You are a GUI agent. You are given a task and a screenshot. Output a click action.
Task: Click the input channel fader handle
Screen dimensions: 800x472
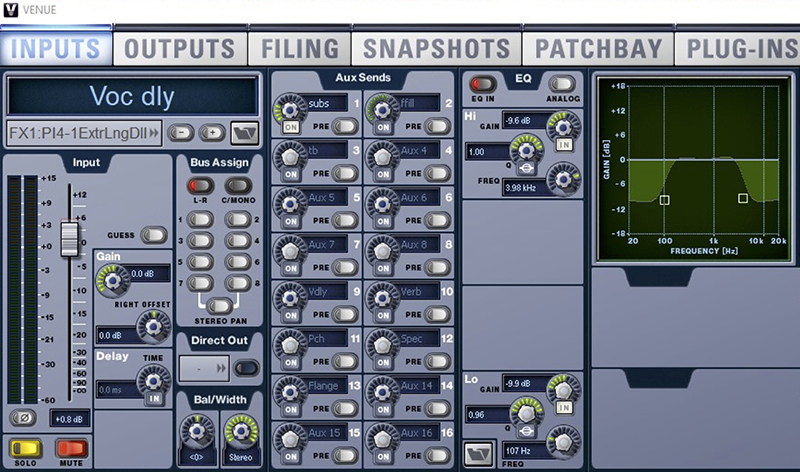click(x=69, y=238)
